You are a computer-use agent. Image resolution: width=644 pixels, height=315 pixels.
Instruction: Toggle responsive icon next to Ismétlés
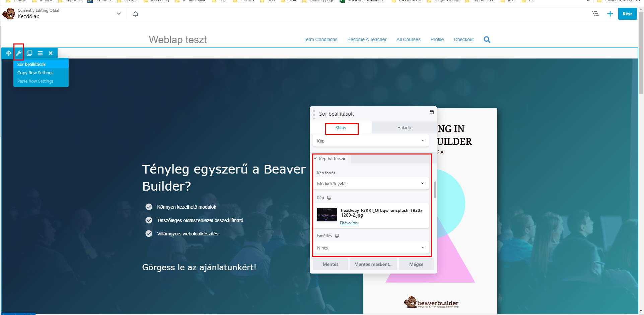[337, 236]
